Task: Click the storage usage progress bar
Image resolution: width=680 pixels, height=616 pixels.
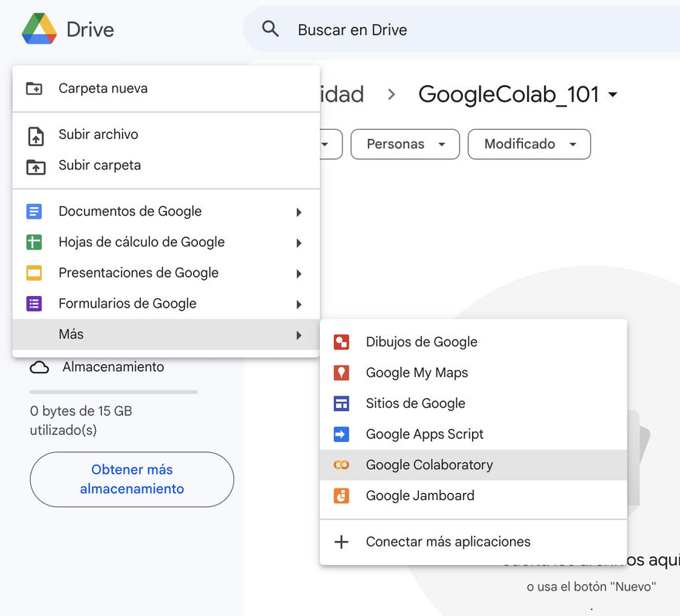Action: (114, 392)
